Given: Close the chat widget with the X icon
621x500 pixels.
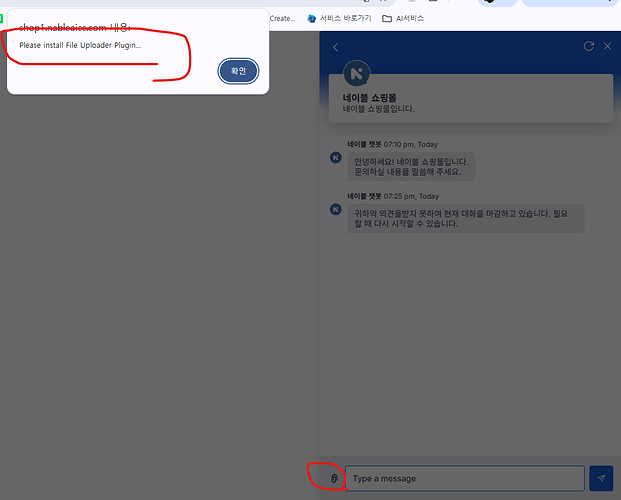Looking at the screenshot, I should coord(606,47).
